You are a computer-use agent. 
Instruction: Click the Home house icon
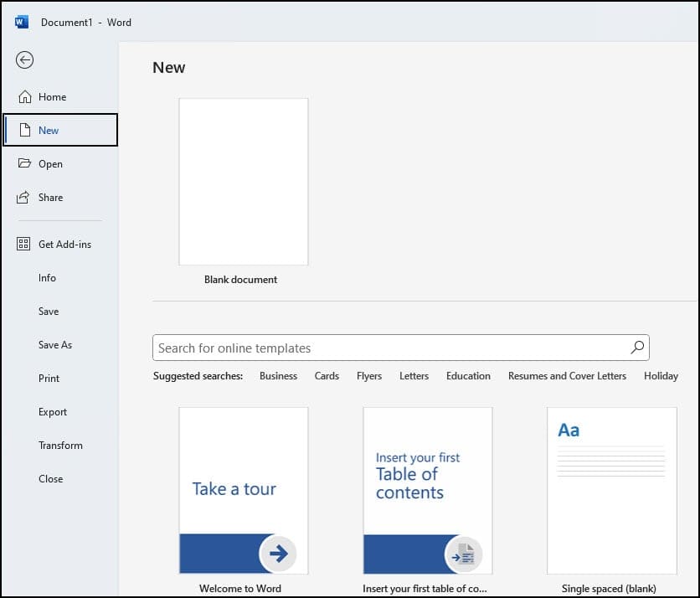24,96
